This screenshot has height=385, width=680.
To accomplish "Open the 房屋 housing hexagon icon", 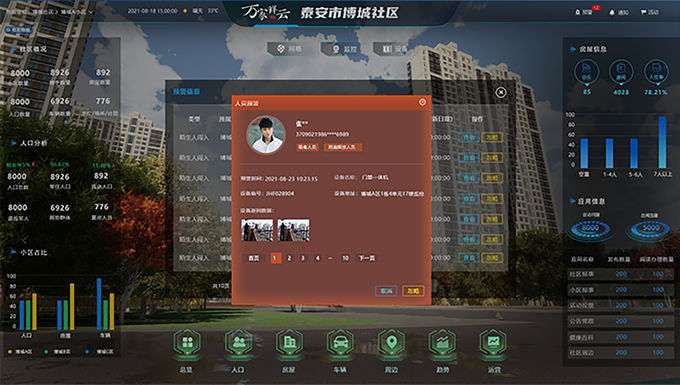I will 289,343.
